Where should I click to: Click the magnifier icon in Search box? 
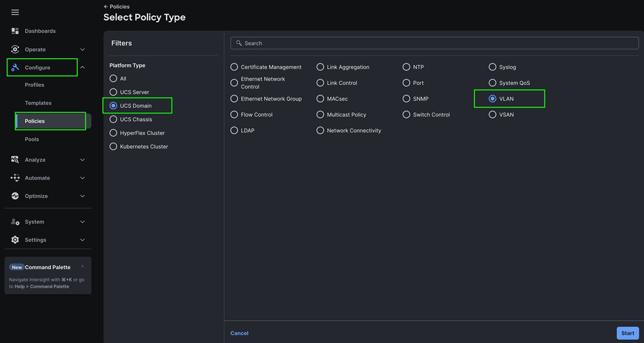[239, 43]
